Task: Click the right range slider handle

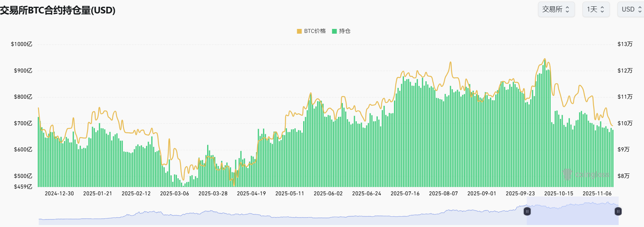Action: click(x=618, y=212)
